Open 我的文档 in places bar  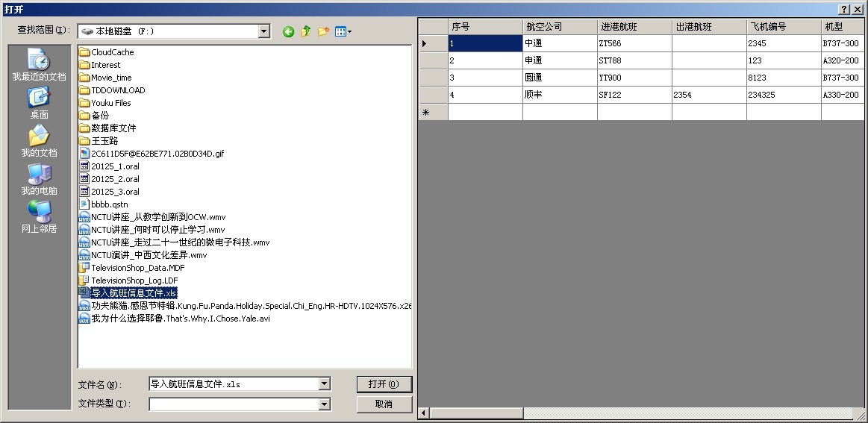[40, 141]
